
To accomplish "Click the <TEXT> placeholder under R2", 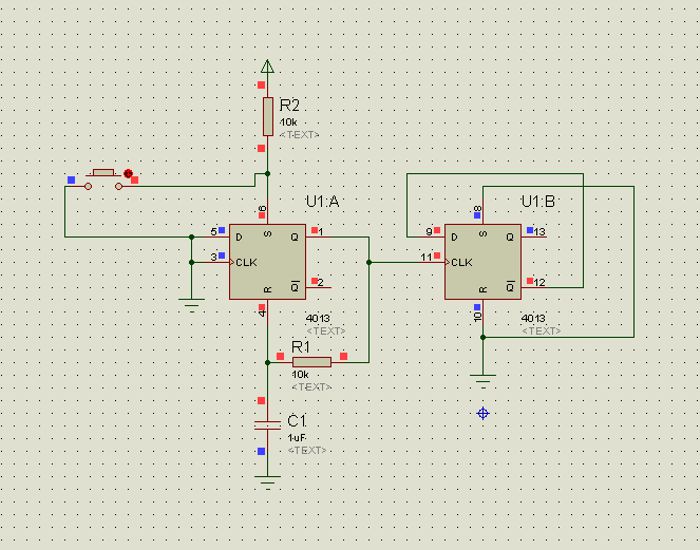I will 299,134.
